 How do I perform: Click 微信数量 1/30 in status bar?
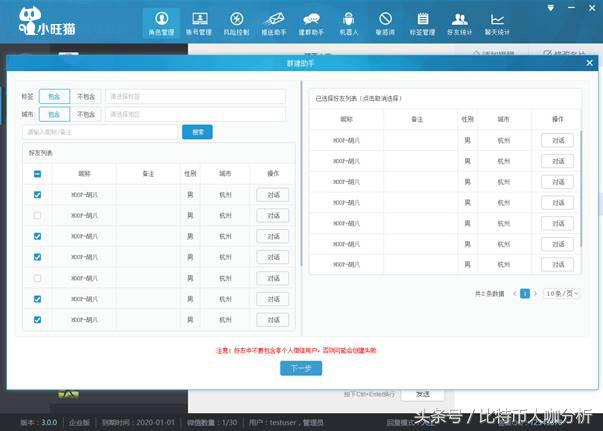pos(212,423)
